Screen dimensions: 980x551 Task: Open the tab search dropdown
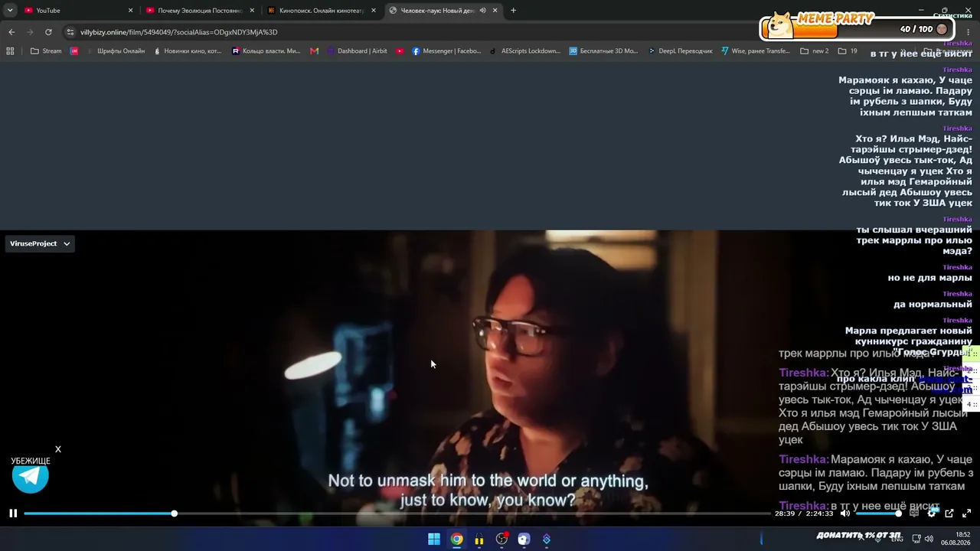point(10,11)
